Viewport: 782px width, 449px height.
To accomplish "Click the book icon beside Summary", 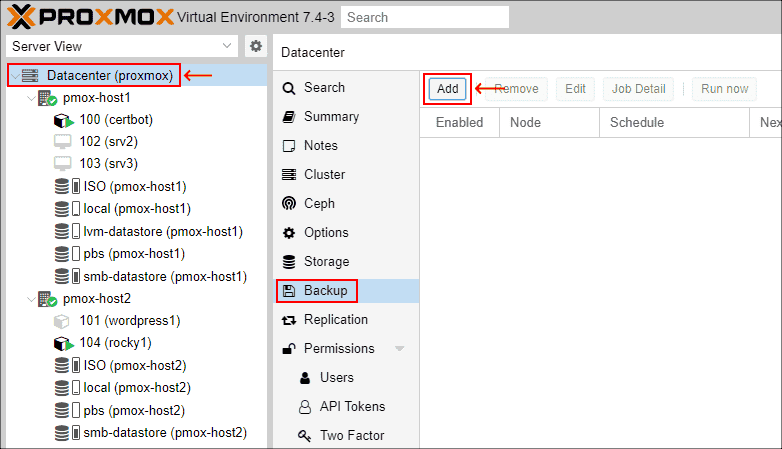I will 289,117.
